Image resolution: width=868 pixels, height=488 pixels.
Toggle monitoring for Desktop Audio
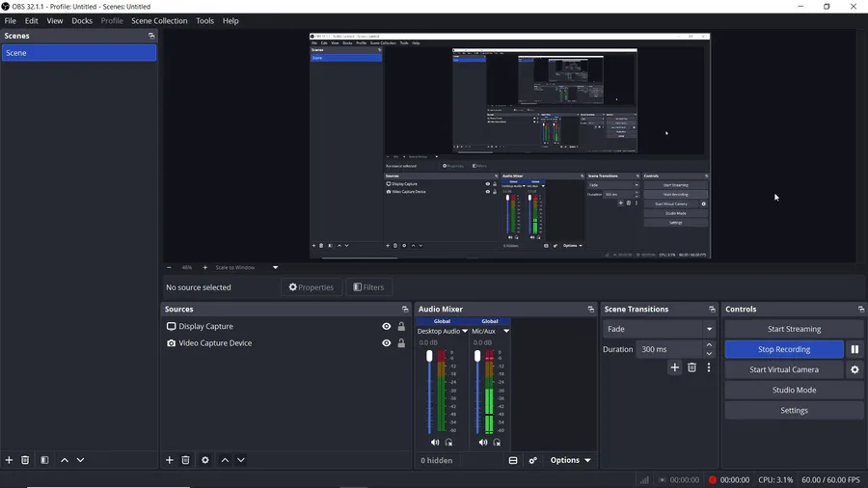[448, 442]
